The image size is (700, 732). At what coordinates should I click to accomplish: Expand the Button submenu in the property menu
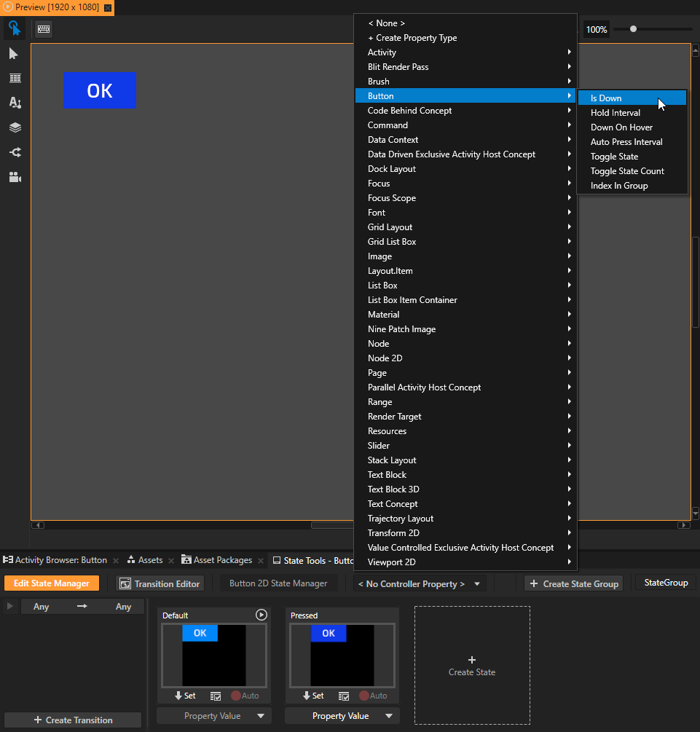(465, 95)
